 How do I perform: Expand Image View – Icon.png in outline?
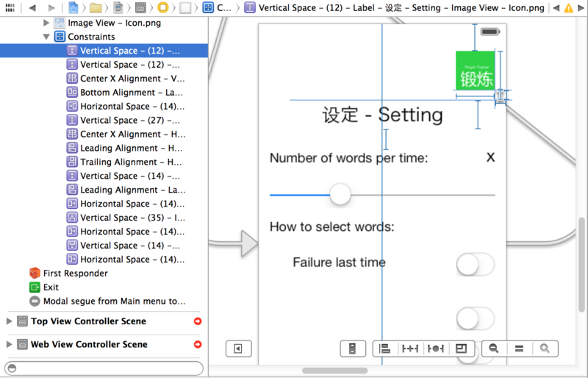tap(46, 23)
